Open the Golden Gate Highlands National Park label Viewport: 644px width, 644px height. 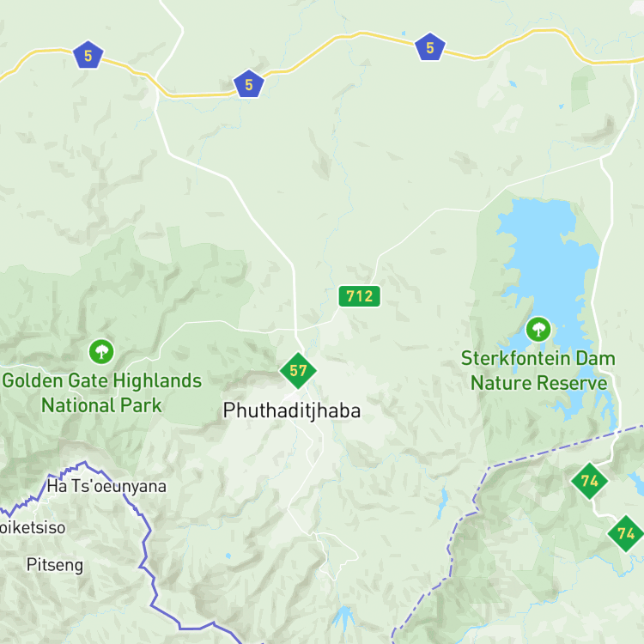pyautogui.click(x=102, y=393)
